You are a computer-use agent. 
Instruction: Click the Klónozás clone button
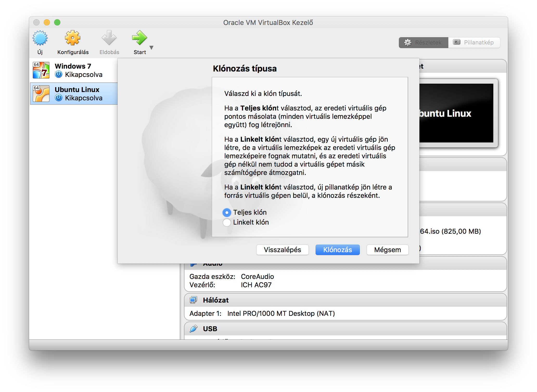tap(337, 250)
